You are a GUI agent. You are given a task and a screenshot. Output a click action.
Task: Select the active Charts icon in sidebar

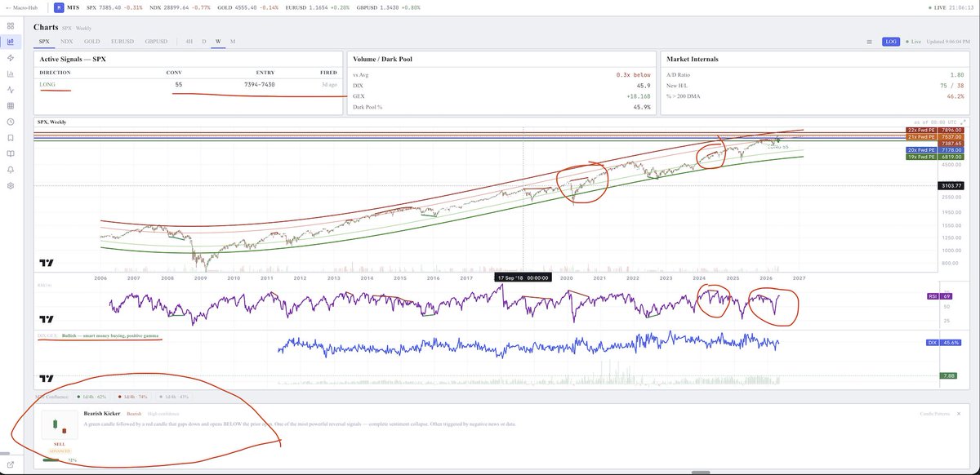(x=10, y=42)
